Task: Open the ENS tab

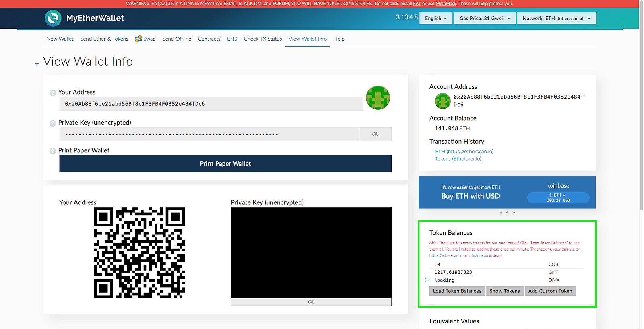Action: coord(232,39)
